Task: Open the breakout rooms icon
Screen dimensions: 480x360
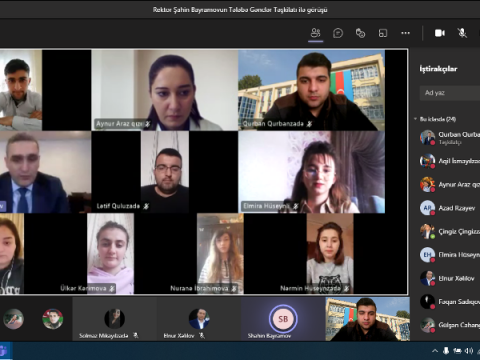Action: pyautogui.click(x=383, y=33)
